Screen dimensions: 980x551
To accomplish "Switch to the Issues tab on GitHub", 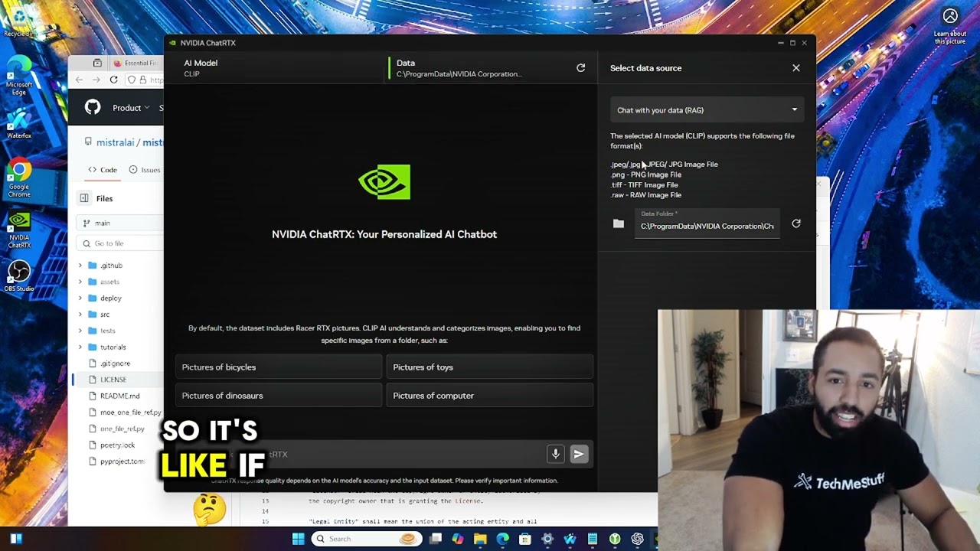I will coord(145,170).
